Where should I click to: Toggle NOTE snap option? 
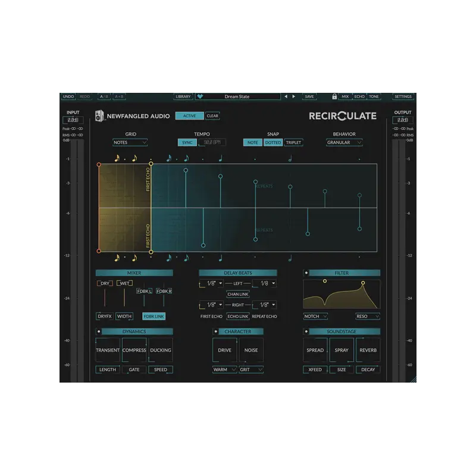click(252, 143)
